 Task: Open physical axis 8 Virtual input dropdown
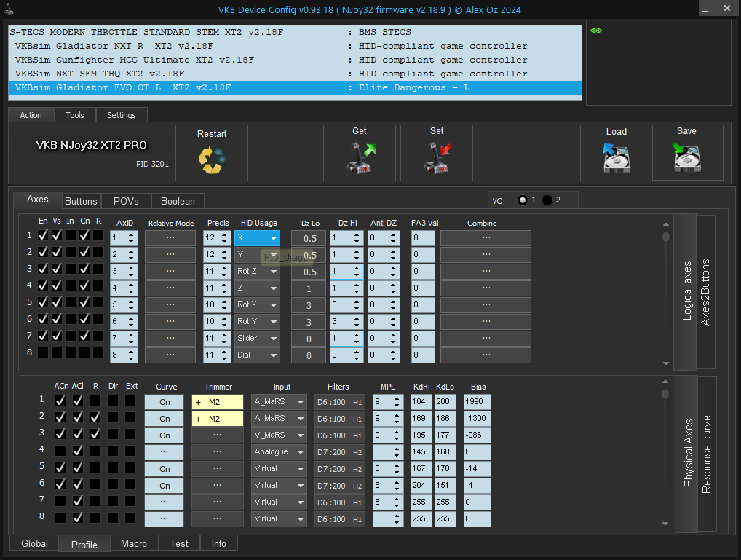pyautogui.click(x=279, y=518)
